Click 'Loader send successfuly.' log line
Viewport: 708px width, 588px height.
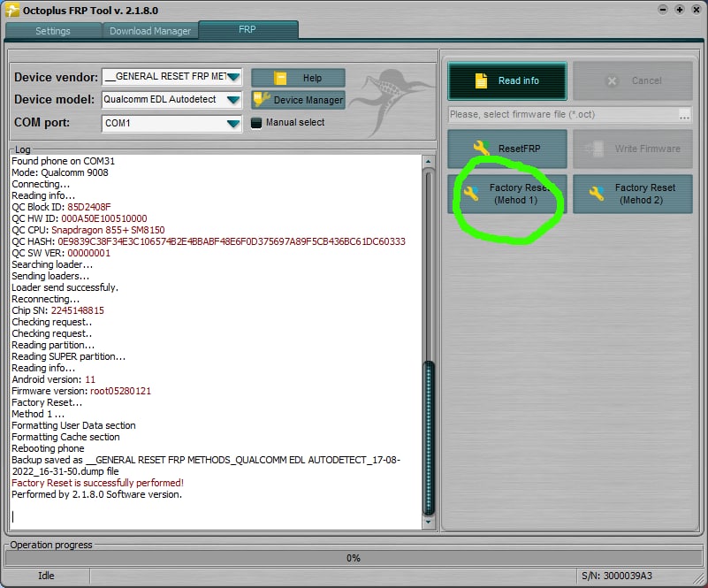click(65, 287)
